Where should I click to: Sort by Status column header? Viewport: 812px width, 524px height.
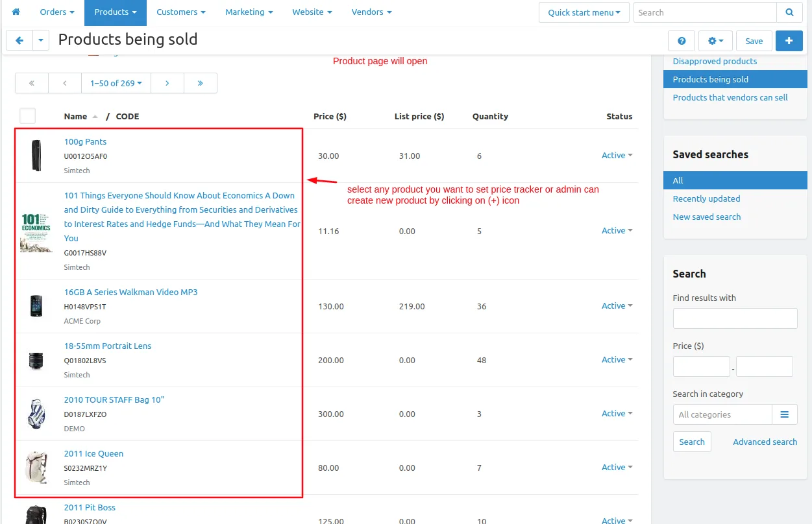[x=619, y=116]
